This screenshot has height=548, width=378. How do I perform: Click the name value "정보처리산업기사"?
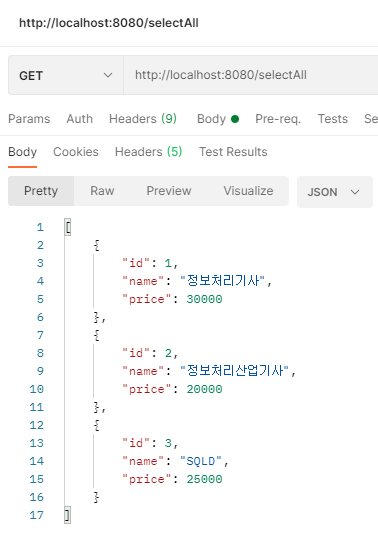click(x=234, y=371)
